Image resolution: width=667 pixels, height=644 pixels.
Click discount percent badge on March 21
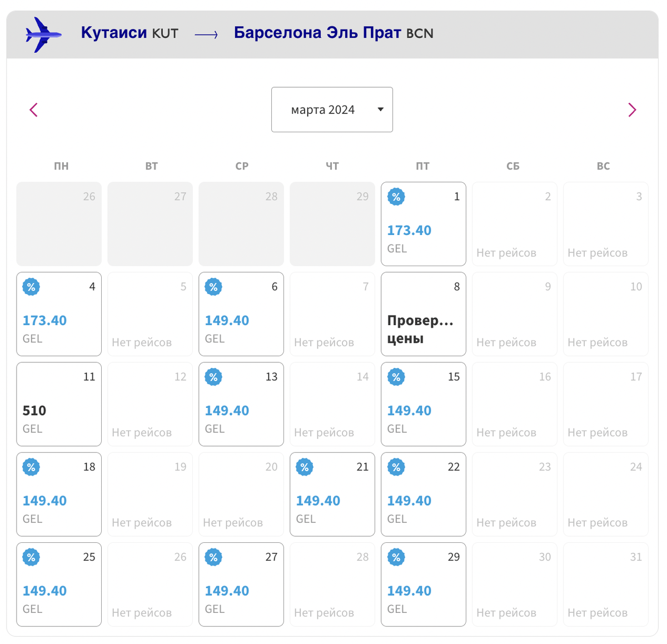[305, 467]
